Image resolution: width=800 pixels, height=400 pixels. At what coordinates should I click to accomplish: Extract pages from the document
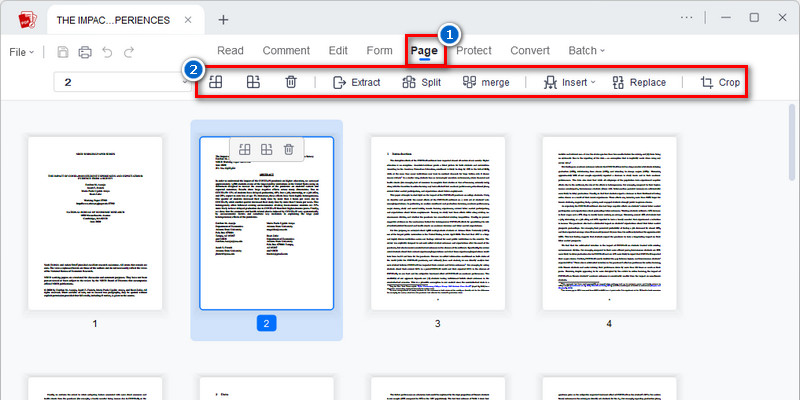[x=357, y=82]
